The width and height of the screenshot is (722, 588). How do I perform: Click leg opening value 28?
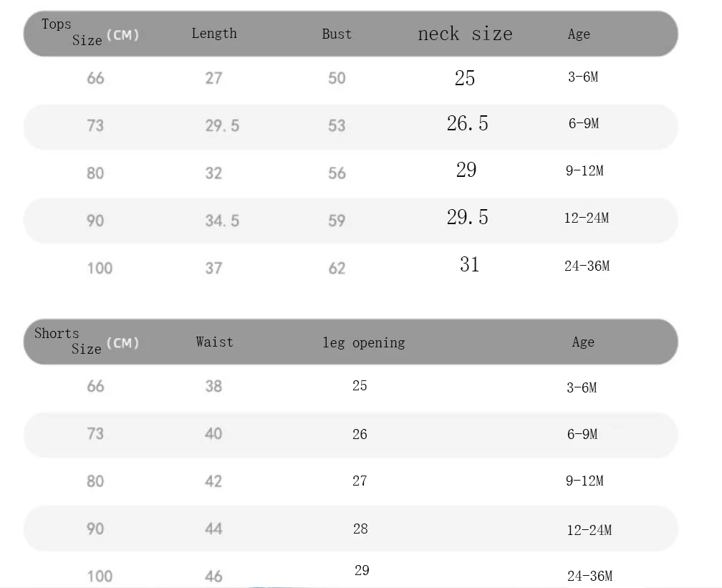click(x=360, y=529)
